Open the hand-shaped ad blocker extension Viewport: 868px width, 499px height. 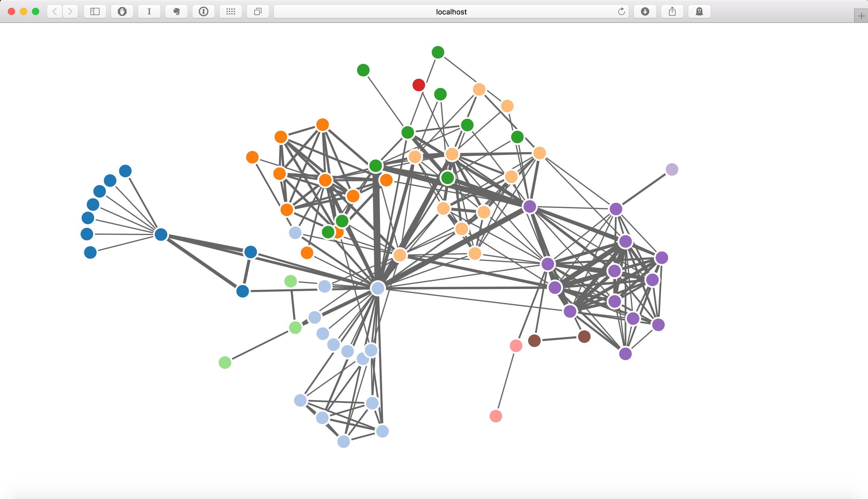pyautogui.click(x=122, y=12)
